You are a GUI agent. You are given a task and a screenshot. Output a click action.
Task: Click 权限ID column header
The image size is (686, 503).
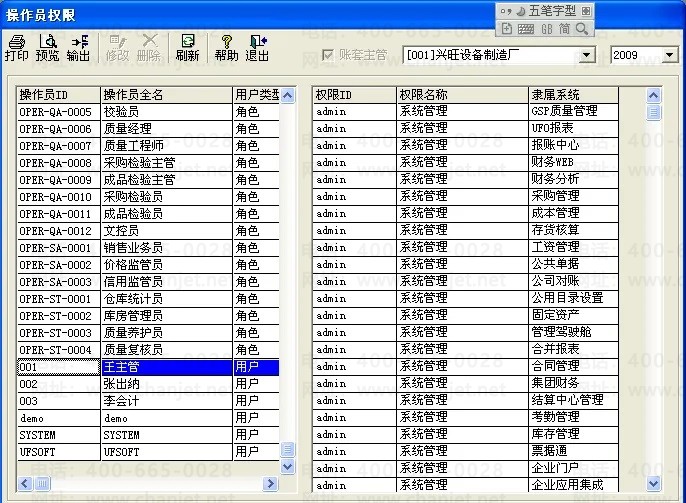(x=354, y=95)
